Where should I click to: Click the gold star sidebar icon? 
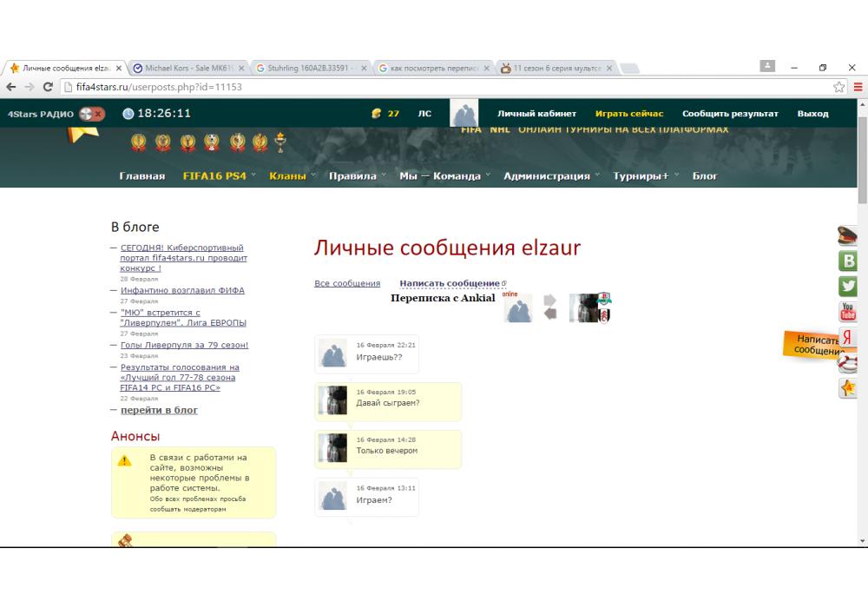(847, 388)
